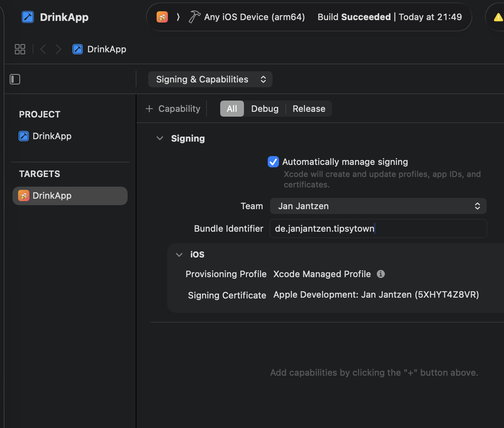Collapse the Signing section
The height and width of the screenshot is (428, 504).
pos(160,138)
